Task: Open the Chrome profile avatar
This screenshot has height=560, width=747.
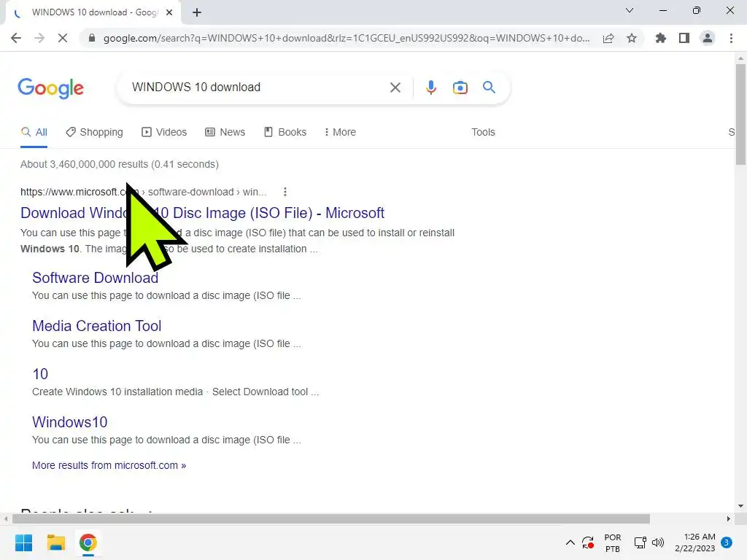Action: coord(708,38)
